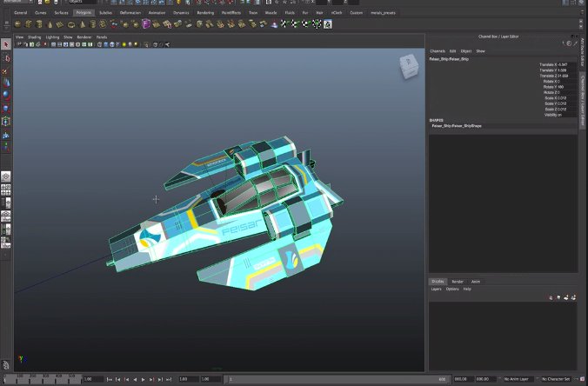This screenshot has width=588, height=386.
Task: Move layer up icon in Layer Editor
Action: coord(551,297)
